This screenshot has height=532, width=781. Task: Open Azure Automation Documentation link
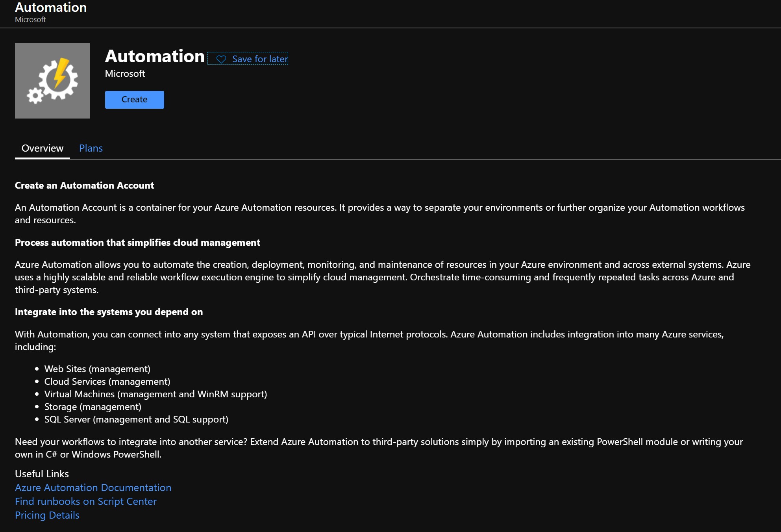click(93, 488)
